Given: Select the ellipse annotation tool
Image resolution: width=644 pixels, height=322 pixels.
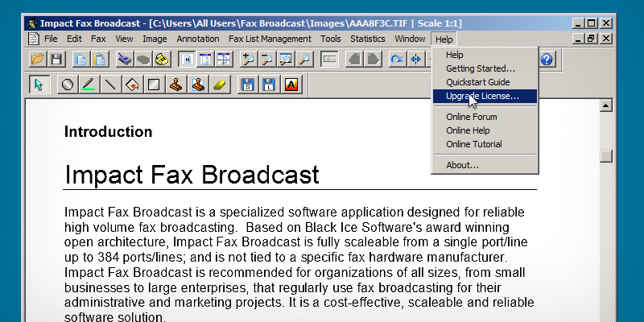Looking at the screenshot, I should 68,85.
